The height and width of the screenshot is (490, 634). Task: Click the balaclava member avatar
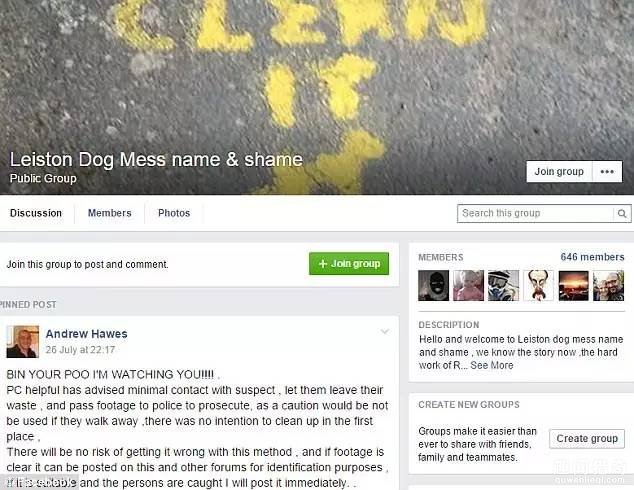tap(433, 285)
